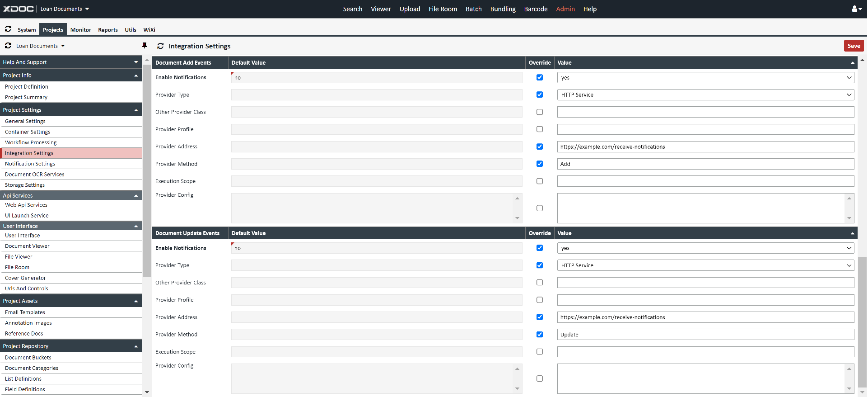Open the user account icon menu
This screenshot has height=397, width=868.
856,9
